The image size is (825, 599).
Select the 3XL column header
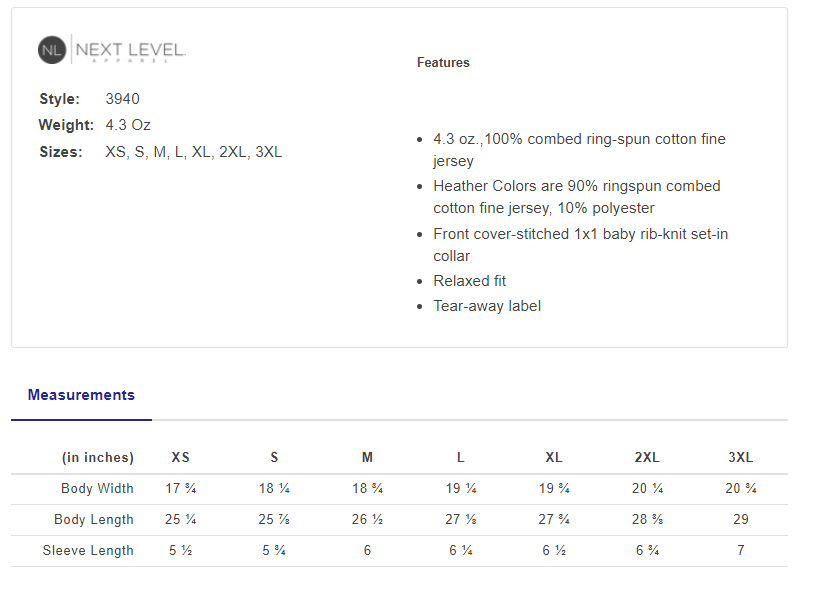coord(741,458)
